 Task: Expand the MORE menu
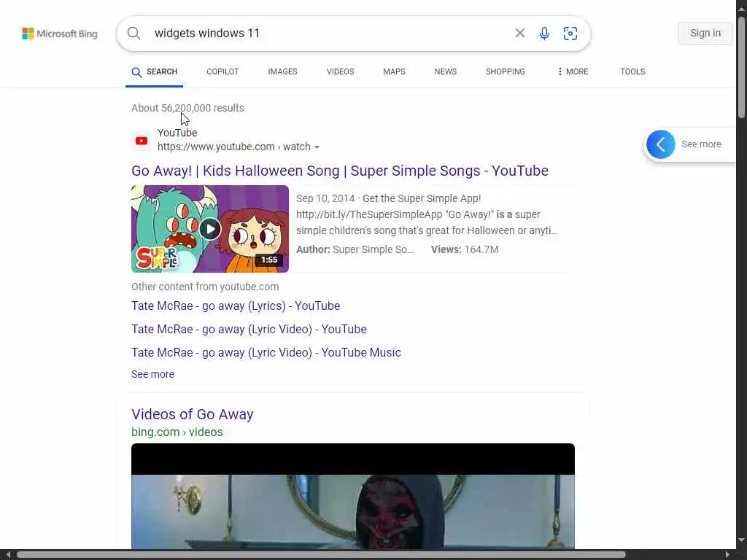pos(573,72)
